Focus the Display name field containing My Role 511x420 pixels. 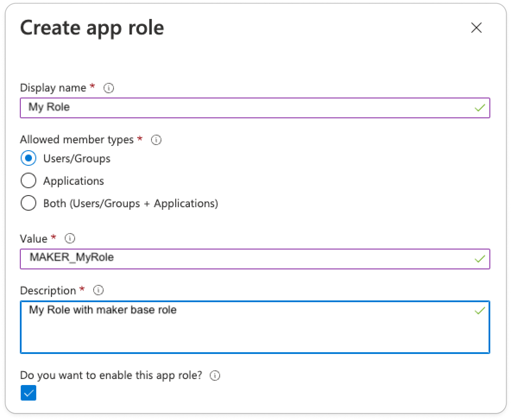pyautogui.click(x=250, y=107)
